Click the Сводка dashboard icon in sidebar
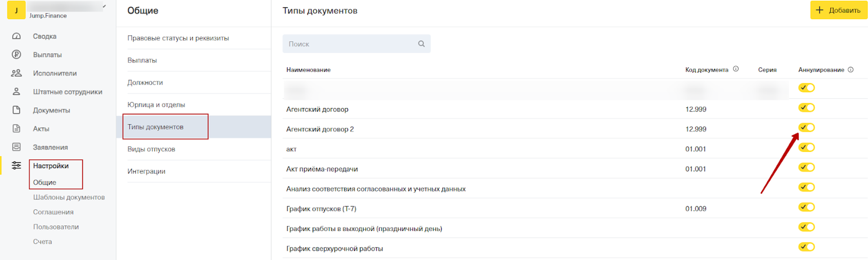Image resolution: width=868 pixels, height=260 pixels. pyautogui.click(x=16, y=36)
